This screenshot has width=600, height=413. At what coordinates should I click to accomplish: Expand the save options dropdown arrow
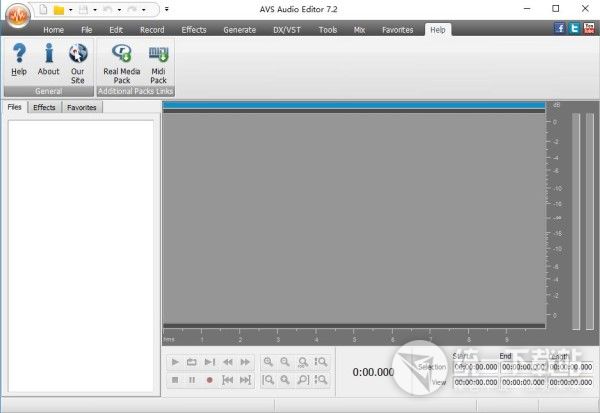[x=95, y=10]
